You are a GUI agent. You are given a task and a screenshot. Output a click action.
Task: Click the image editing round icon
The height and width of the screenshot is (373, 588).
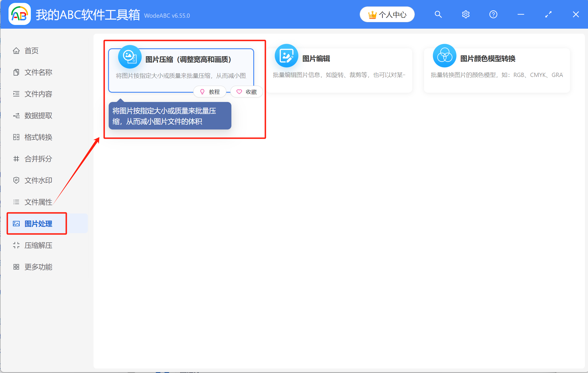pos(286,56)
